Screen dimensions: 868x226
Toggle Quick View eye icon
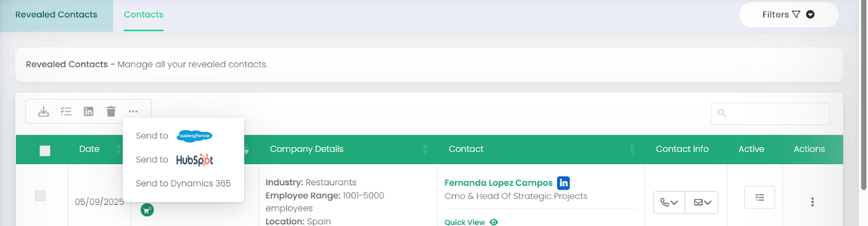(494, 222)
